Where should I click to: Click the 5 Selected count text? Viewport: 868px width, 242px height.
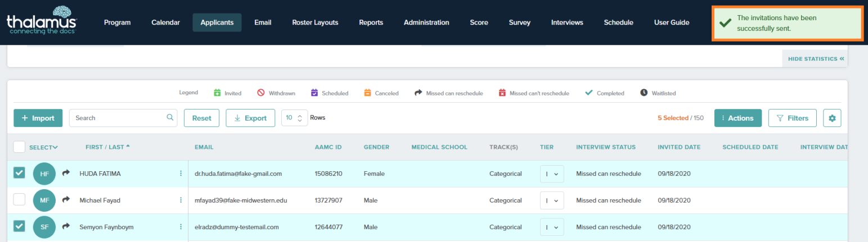coord(673,118)
